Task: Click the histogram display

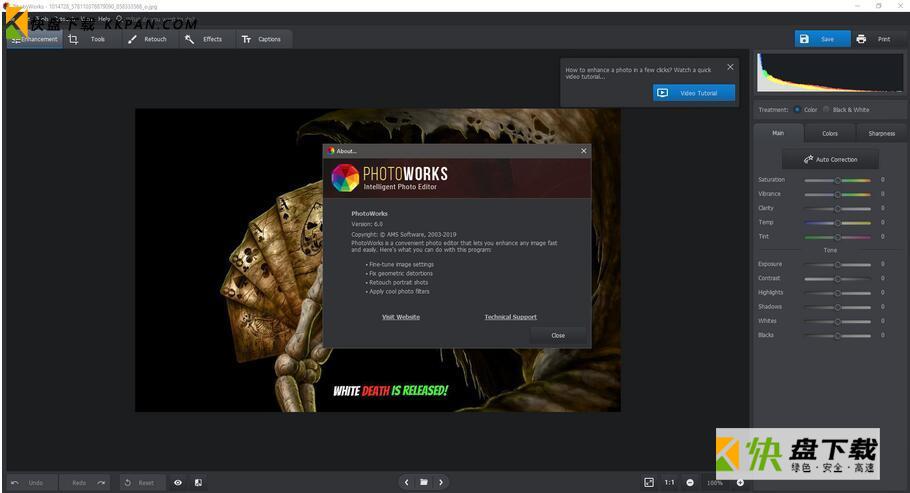Action: 830,72
